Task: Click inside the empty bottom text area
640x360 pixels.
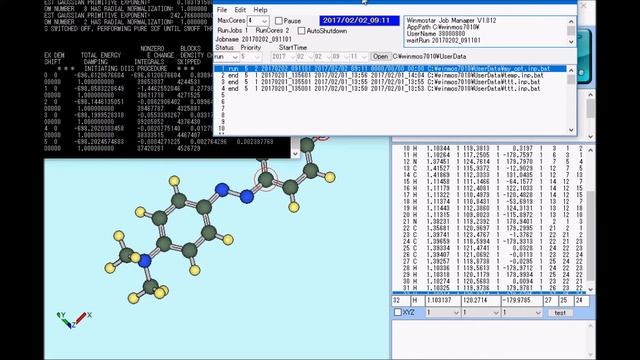Action: (x=489, y=340)
